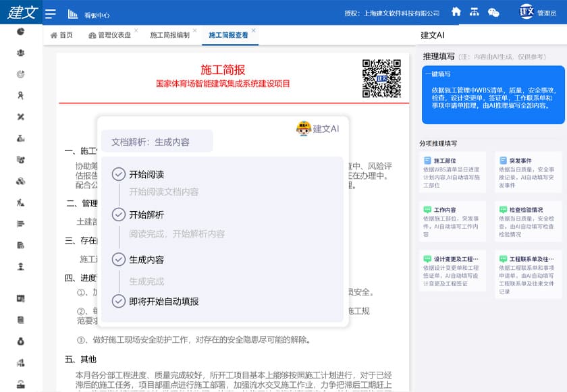The height and width of the screenshot is (392, 567).
Task: Click the WeChat icon in top bar
Action: tap(493, 12)
